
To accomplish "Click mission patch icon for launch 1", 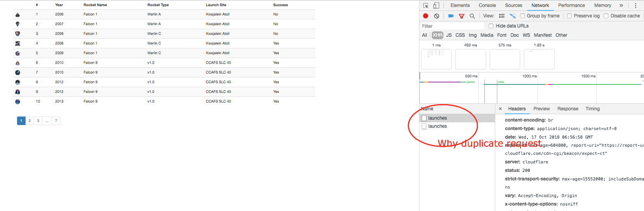I will pyautogui.click(x=17, y=14).
